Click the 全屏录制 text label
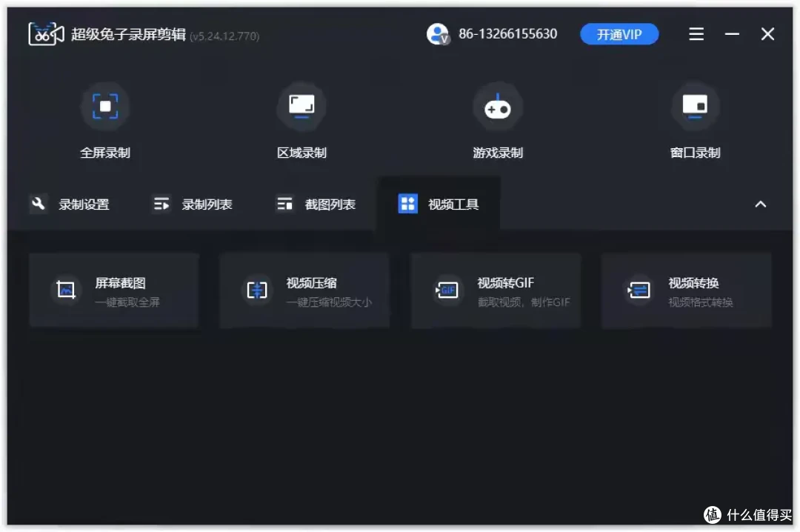 pyautogui.click(x=105, y=153)
